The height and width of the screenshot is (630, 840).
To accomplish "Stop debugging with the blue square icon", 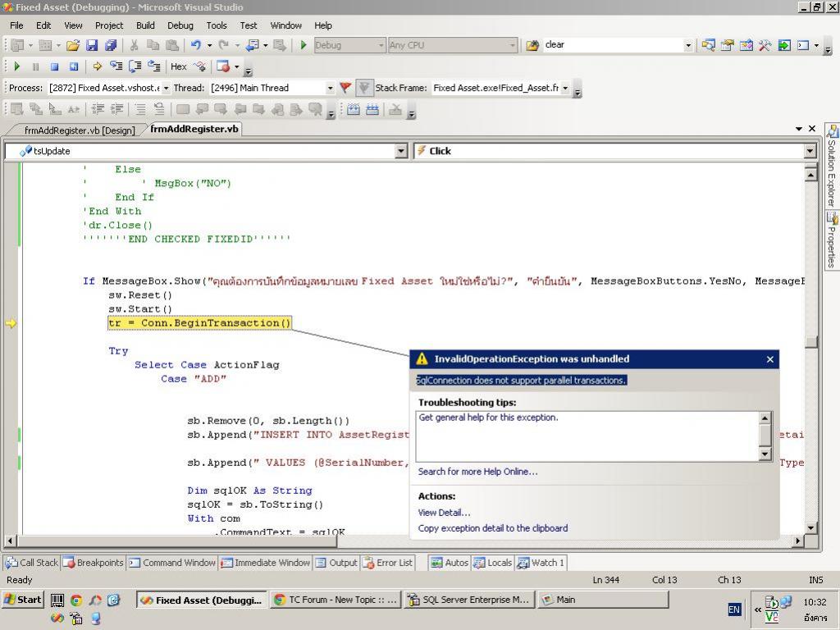I will [54, 66].
